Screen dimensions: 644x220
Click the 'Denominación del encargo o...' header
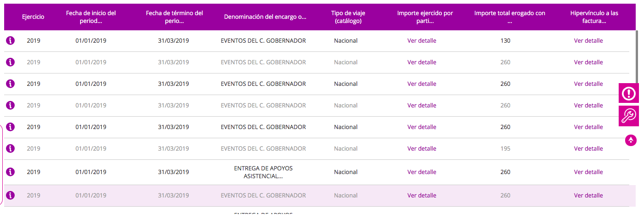tap(265, 17)
